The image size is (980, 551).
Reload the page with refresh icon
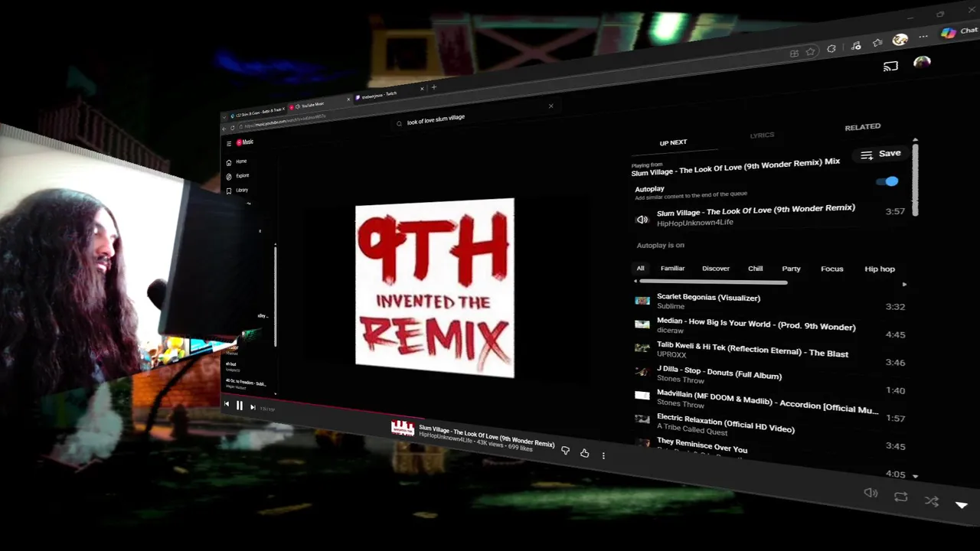[x=233, y=128]
